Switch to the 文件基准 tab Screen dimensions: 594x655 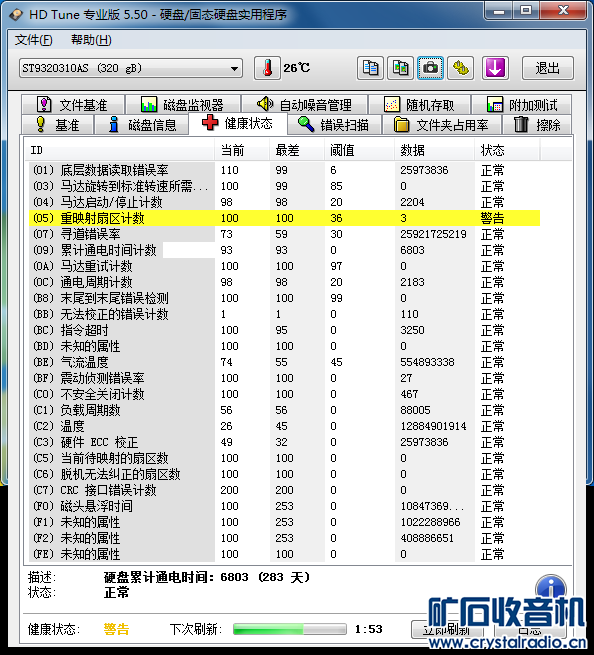coord(73,104)
